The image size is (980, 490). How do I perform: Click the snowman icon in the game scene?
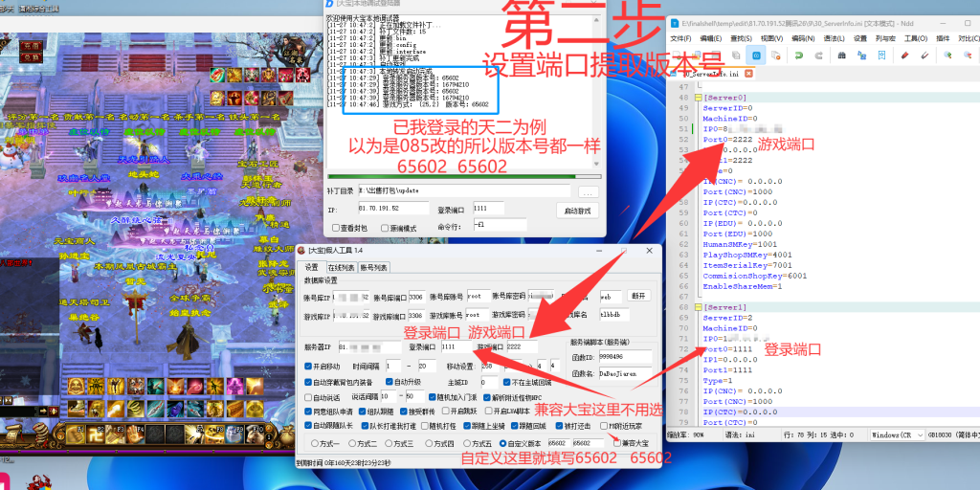tap(11, 156)
